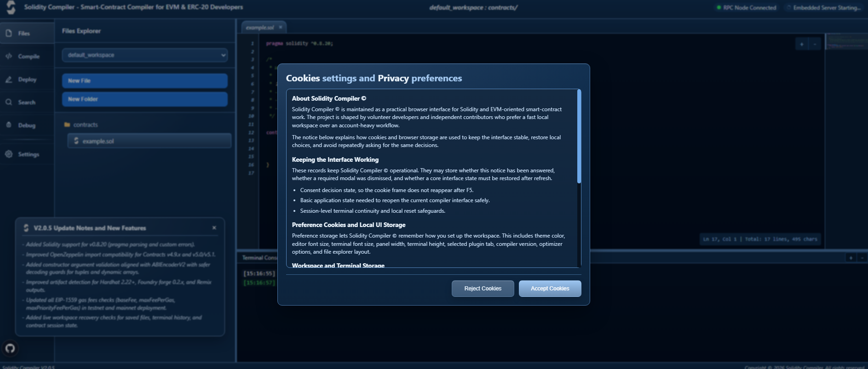The height and width of the screenshot is (369, 868).
Task: Reject cookies in the privacy dialog
Action: [483, 289]
